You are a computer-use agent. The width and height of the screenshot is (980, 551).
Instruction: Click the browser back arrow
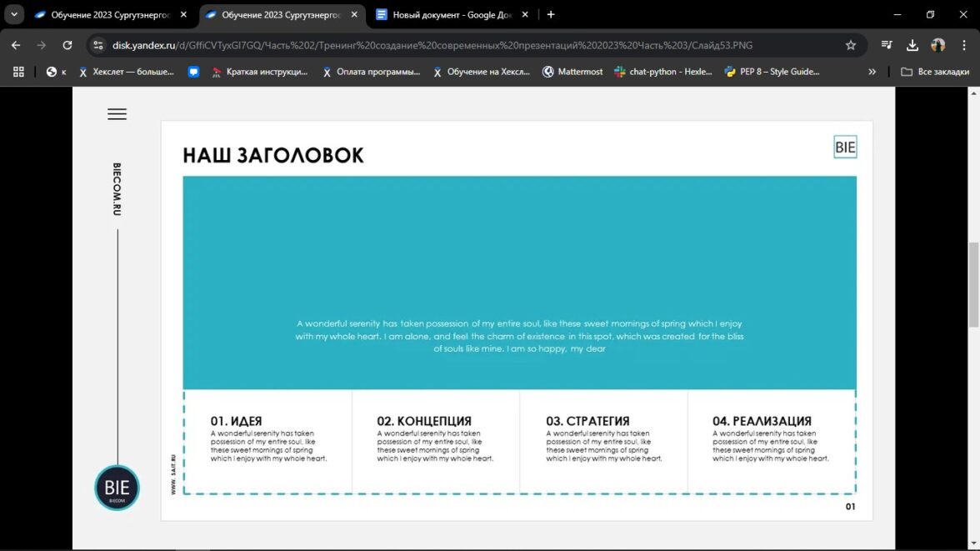16,45
